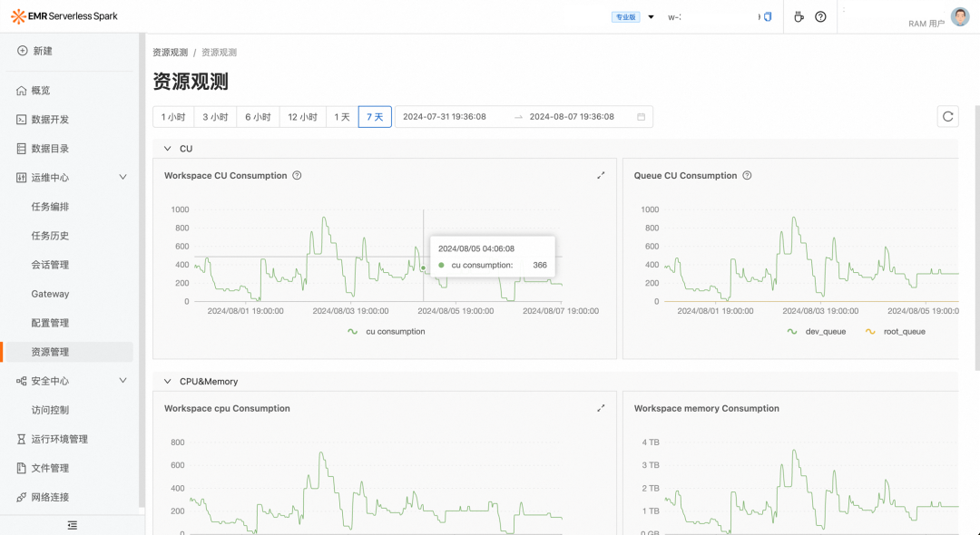Toggle root_queue legend series
980x535 pixels.
coord(895,332)
